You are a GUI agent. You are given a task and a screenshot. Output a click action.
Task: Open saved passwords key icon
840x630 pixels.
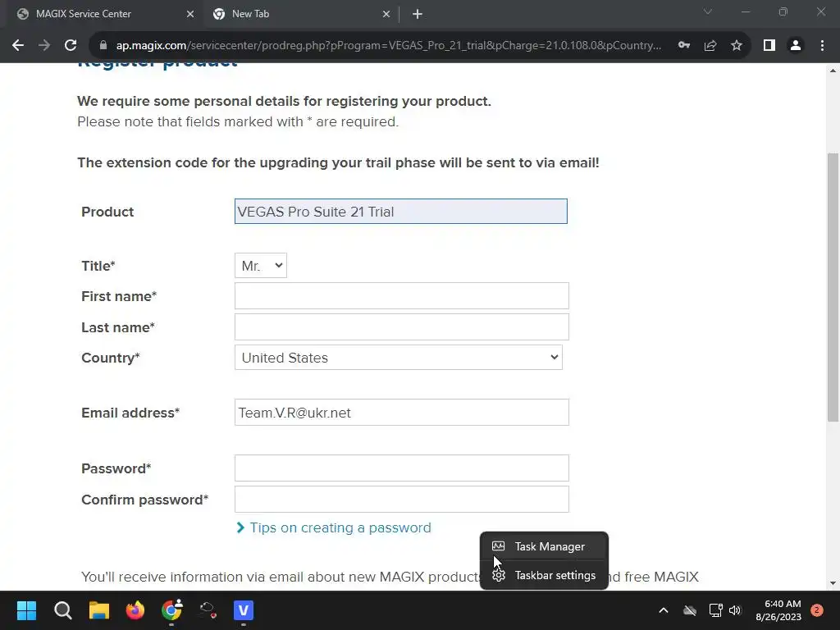click(x=684, y=46)
